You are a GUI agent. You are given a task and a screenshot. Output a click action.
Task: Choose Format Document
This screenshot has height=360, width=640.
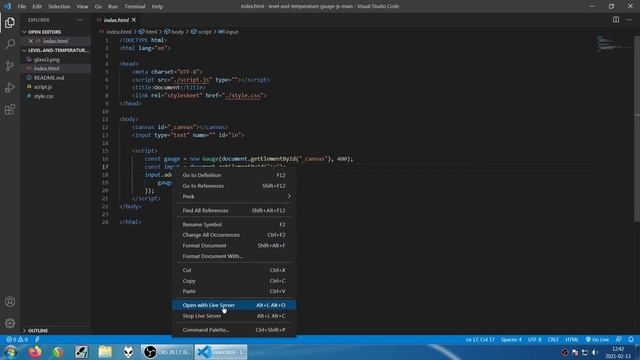coord(234,245)
